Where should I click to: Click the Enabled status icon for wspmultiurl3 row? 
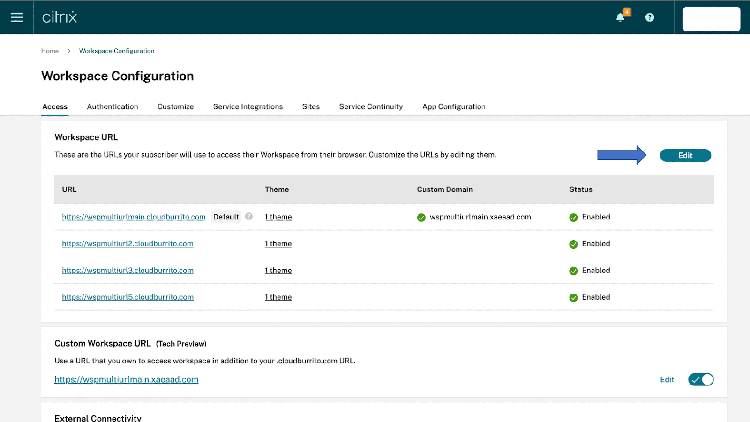coord(574,271)
